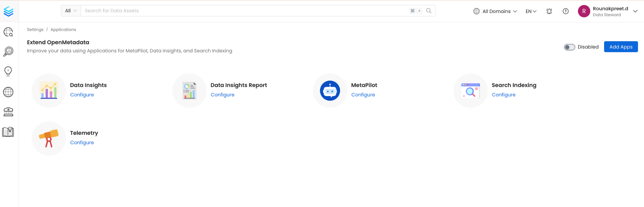
Task: Open the Governance building sidebar icon
Action: [x=8, y=112]
